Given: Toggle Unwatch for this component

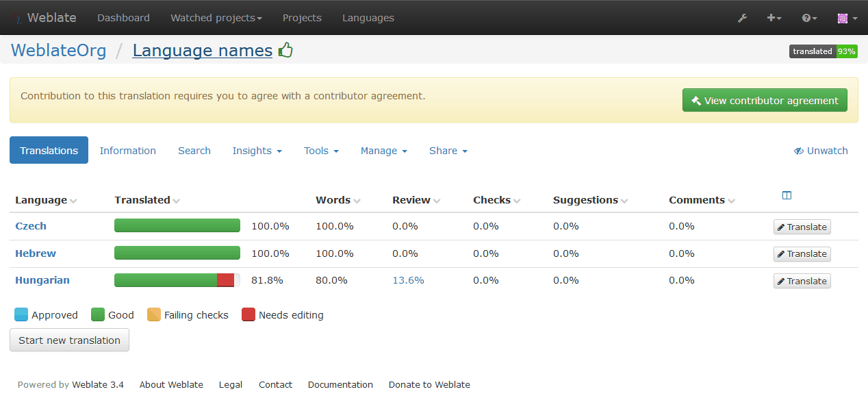Looking at the screenshot, I should (821, 151).
